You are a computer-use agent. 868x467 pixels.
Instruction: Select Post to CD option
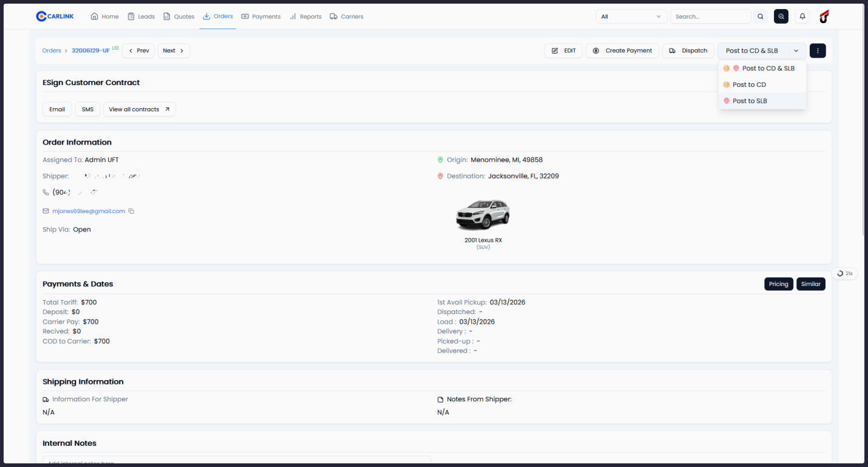(749, 84)
